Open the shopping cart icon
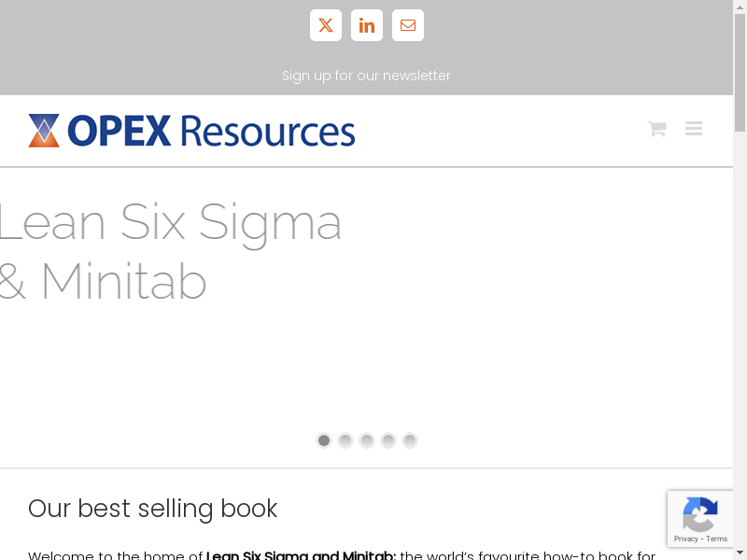Screen dimensions: 747x560 tap(656, 129)
